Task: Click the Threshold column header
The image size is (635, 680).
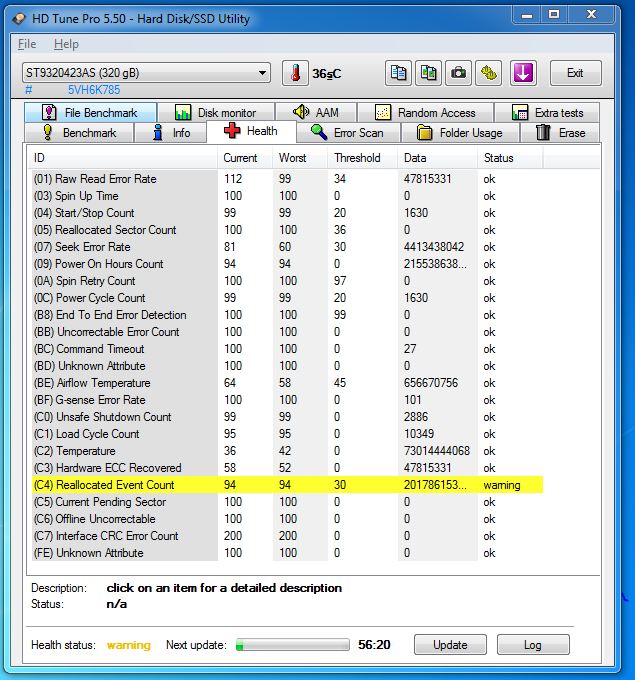Action: click(x=362, y=158)
